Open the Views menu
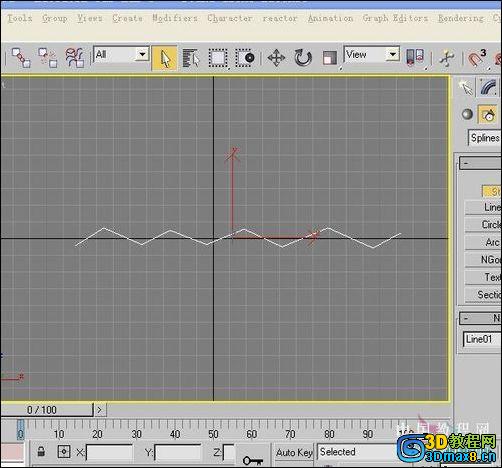502x468 pixels. pyautogui.click(x=90, y=18)
